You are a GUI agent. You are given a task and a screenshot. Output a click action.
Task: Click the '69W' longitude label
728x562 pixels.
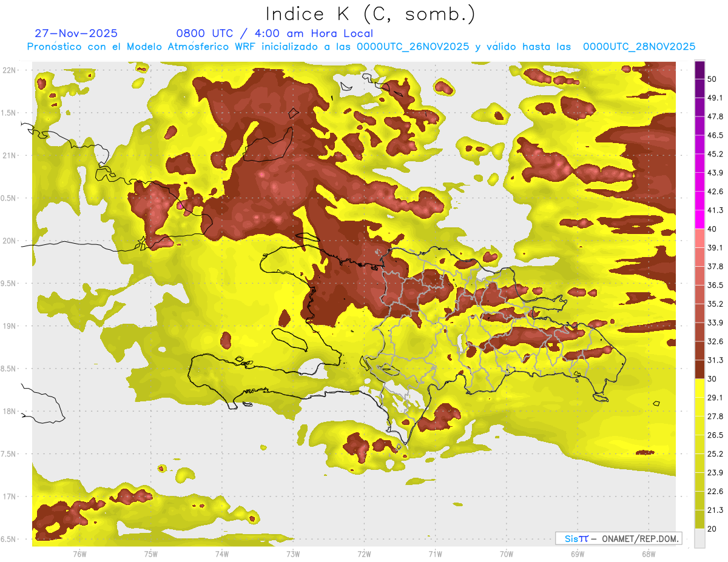[578, 554]
